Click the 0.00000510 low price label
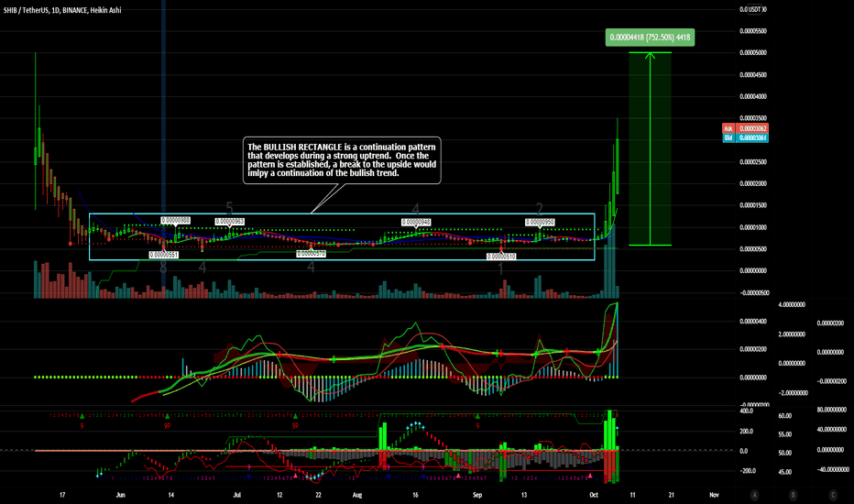Screen dimensions: 854x504 [501, 256]
